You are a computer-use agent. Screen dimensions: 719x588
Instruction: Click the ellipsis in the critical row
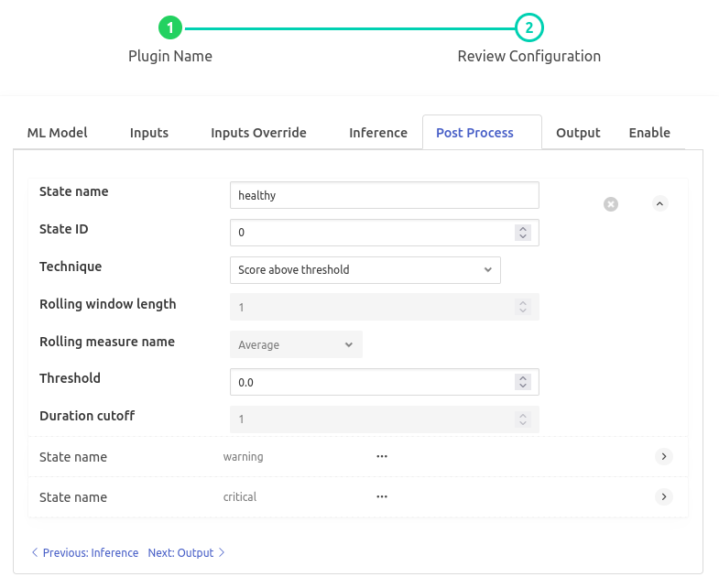(382, 496)
